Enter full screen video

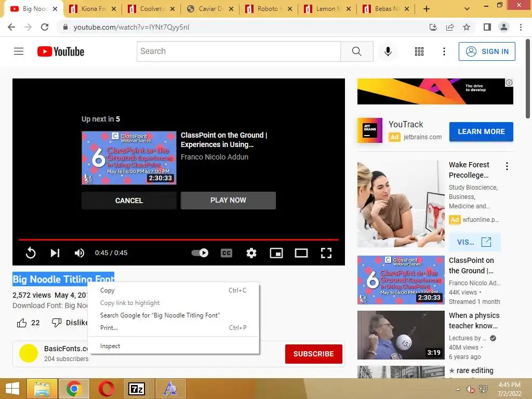point(326,253)
